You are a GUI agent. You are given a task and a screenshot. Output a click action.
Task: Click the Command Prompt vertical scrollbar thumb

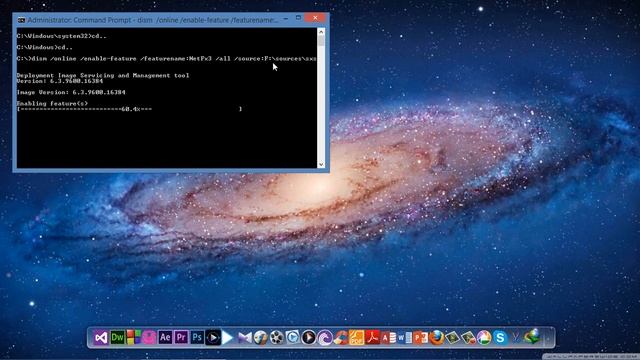pyautogui.click(x=321, y=41)
